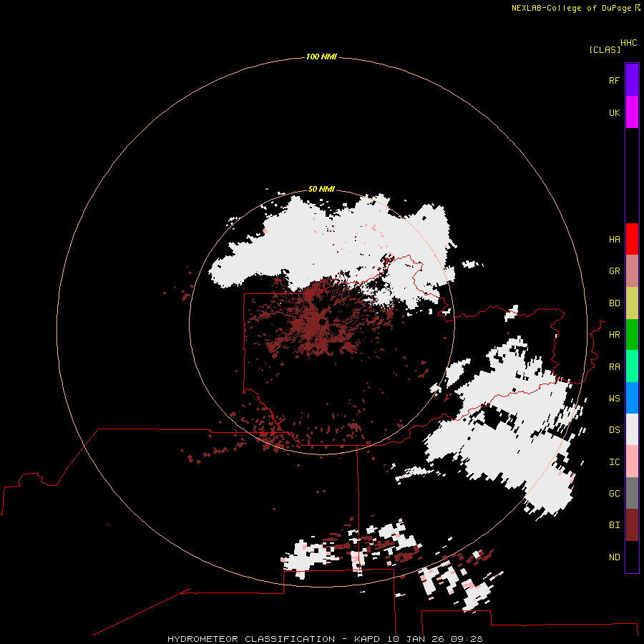Click the HR green legend color swatch
The width and height of the screenshot is (644, 644).
point(632,335)
